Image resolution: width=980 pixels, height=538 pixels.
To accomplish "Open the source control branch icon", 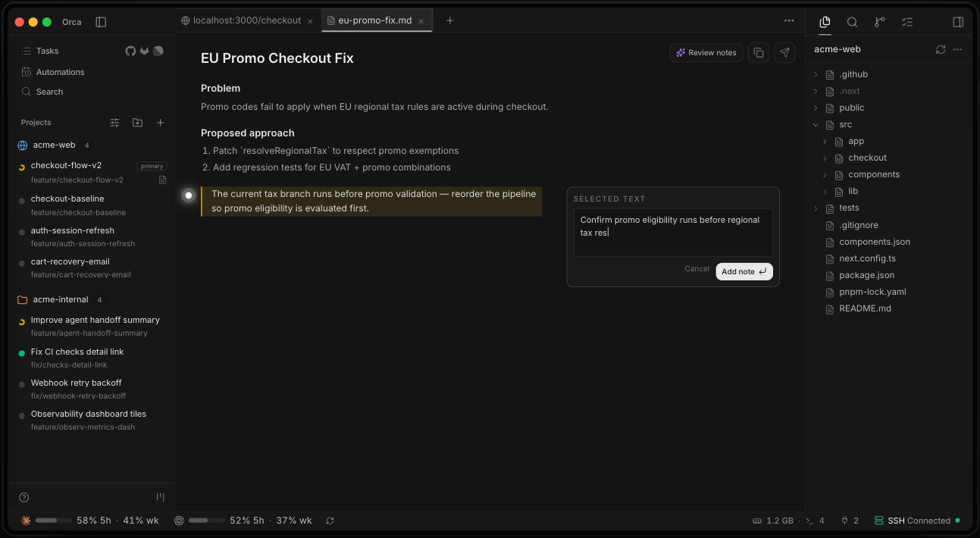I will point(879,22).
